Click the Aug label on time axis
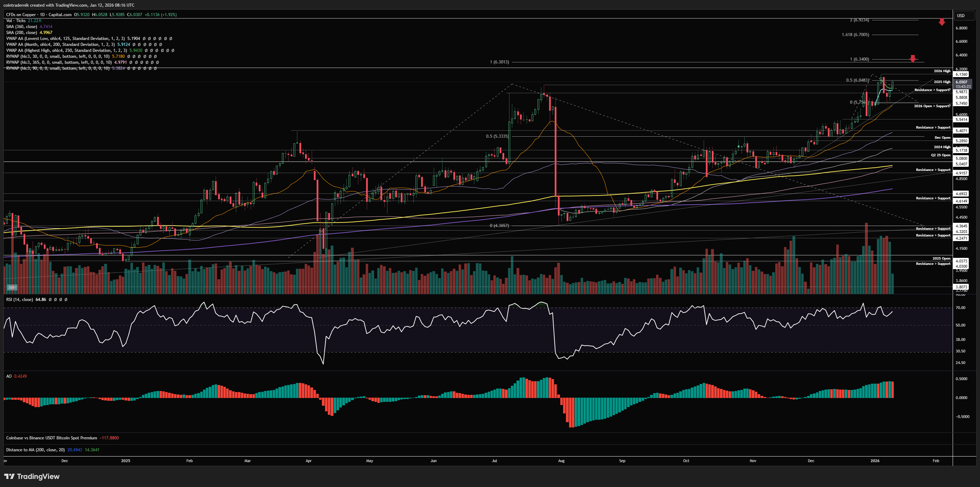 tap(561, 461)
